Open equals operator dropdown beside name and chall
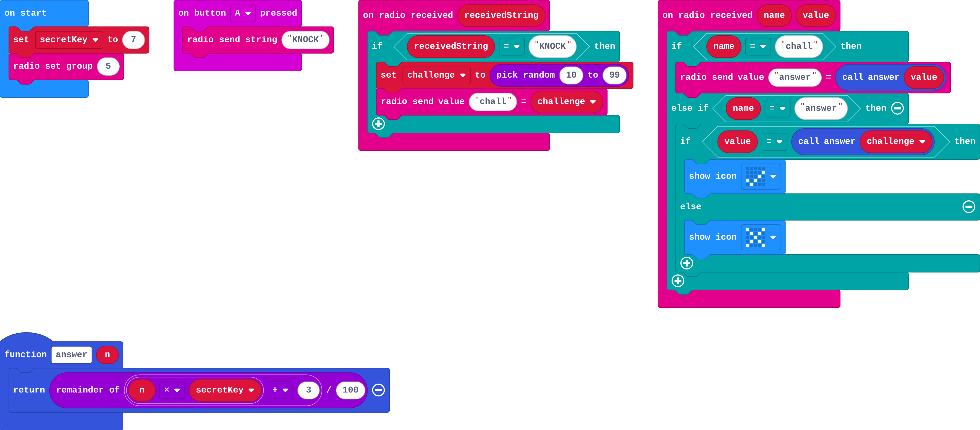Viewport: 980px width, 430px height. tap(758, 46)
